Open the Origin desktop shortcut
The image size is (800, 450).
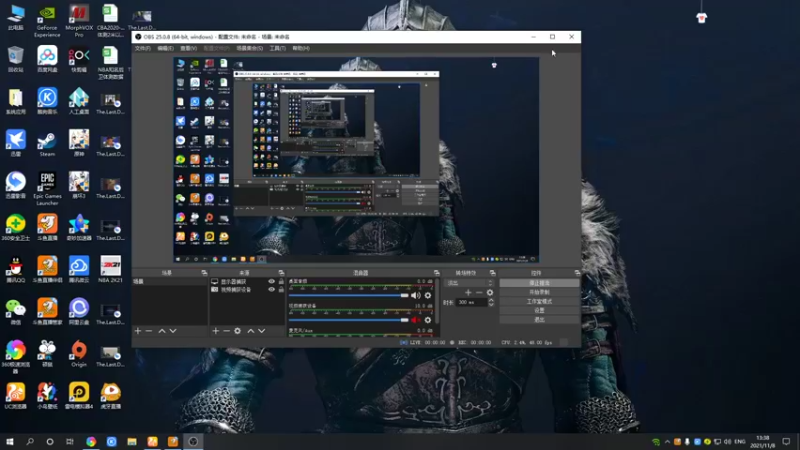coord(79,354)
